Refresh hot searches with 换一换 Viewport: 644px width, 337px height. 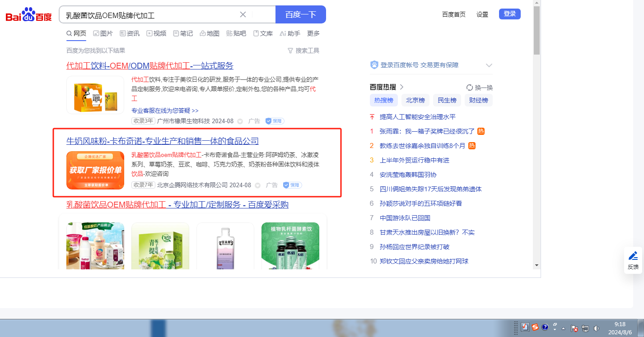479,88
